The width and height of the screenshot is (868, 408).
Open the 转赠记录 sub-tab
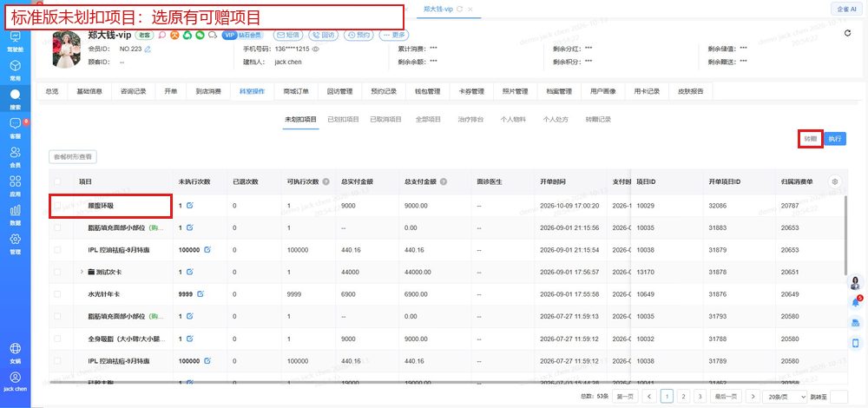pyautogui.click(x=598, y=120)
